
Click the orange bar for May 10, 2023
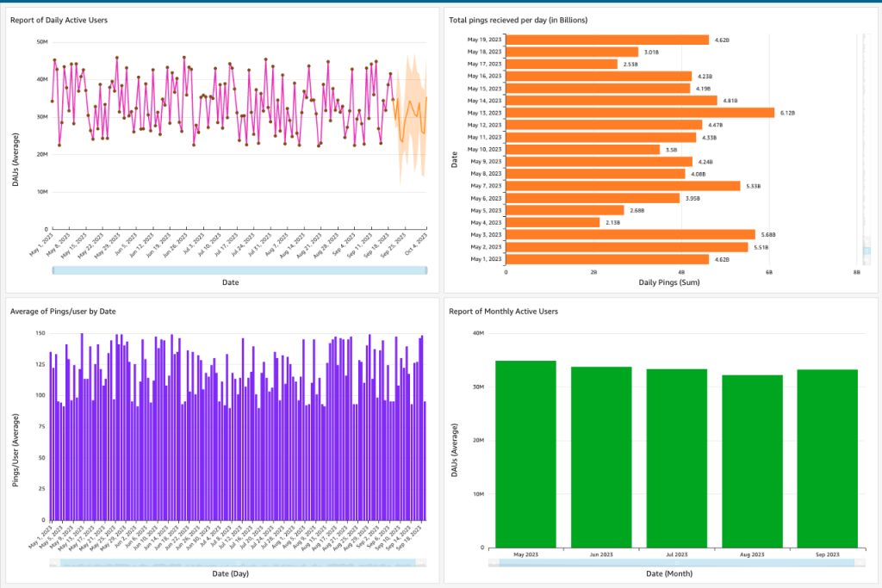pyautogui.click(x=583, y=150)
